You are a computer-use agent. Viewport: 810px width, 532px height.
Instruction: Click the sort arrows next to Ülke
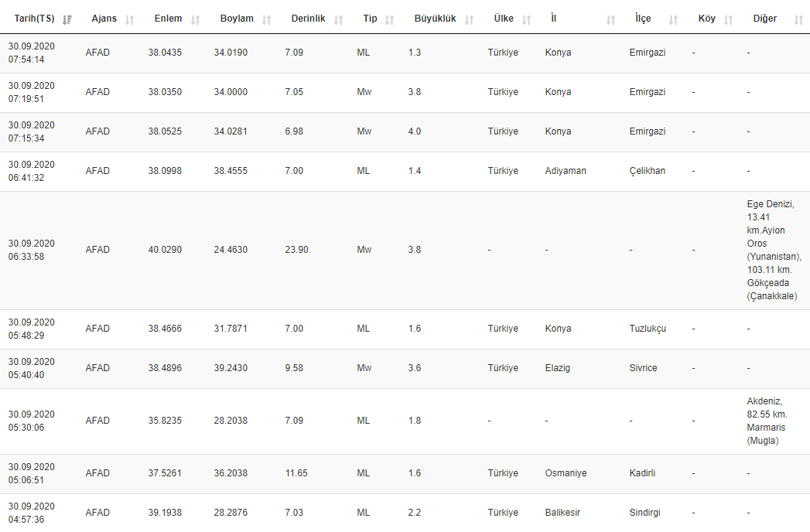pyautogui.click(x=526, y=19)
